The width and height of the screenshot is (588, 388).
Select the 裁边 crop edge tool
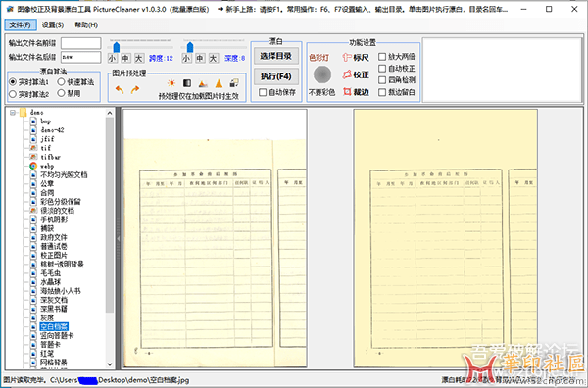pos(356,92)
